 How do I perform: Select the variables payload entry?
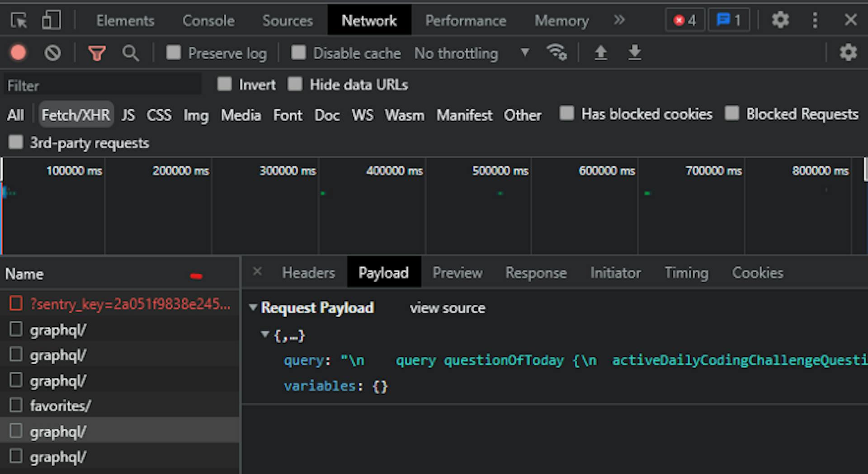point(336,386)
